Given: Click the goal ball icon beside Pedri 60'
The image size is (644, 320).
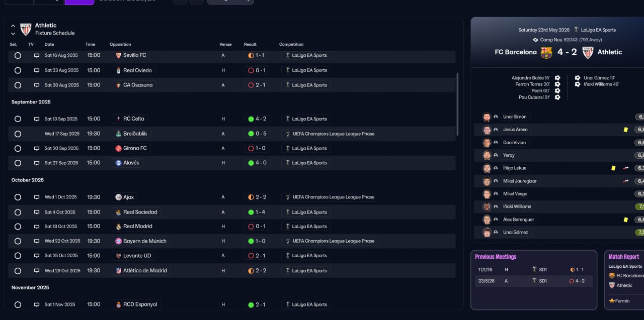Looking at the screenshot, I should [557, 91].
